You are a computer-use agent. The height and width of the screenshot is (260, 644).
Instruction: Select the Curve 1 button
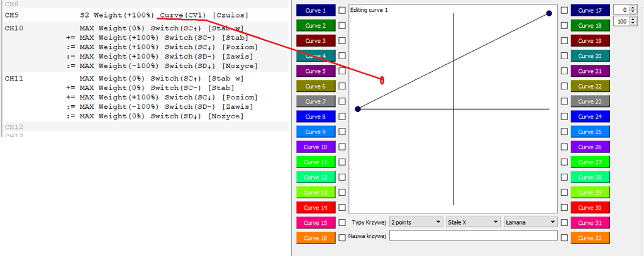[315, 11]
